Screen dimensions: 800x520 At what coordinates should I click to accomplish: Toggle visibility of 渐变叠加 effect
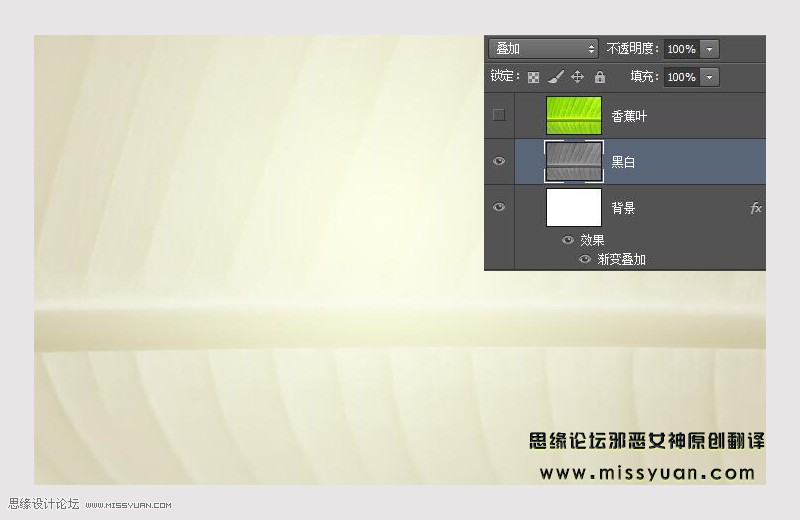click(585, 259)
